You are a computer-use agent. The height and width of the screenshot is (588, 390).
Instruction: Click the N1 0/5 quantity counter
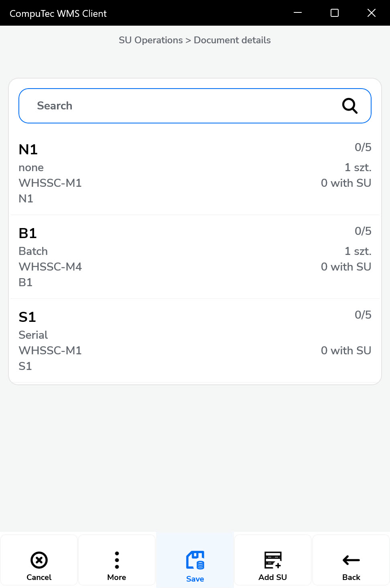click(x=363, y=148)
